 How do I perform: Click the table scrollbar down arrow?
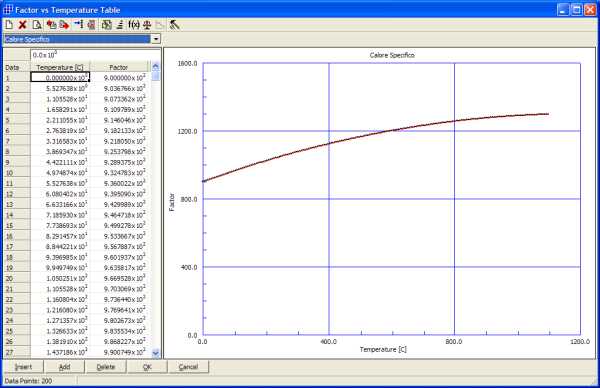point(155,353)
